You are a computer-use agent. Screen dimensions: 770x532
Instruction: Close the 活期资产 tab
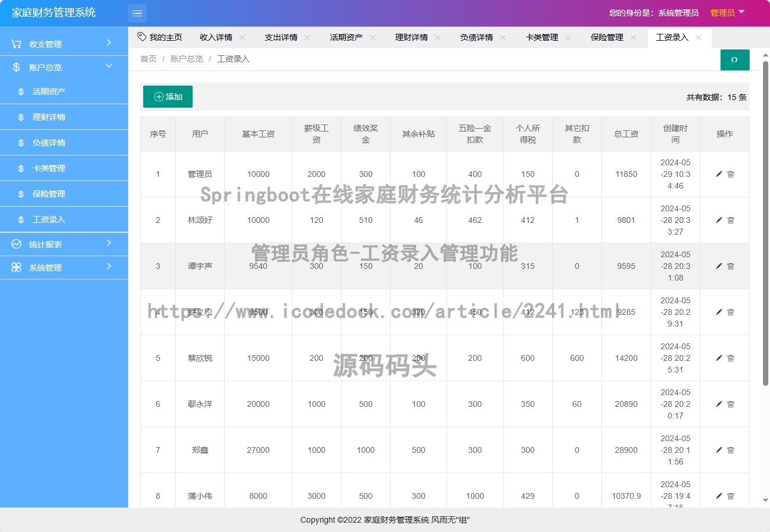click(372, 37)
